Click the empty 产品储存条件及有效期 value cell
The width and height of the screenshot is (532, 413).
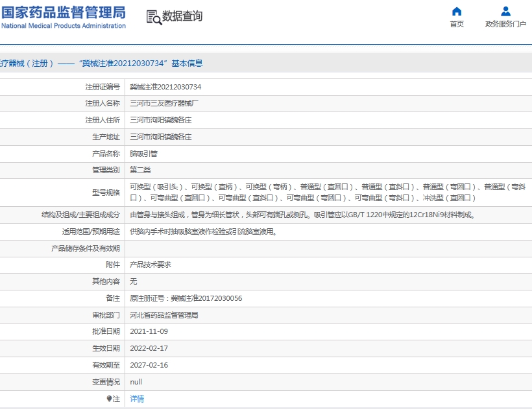point(328,248)
